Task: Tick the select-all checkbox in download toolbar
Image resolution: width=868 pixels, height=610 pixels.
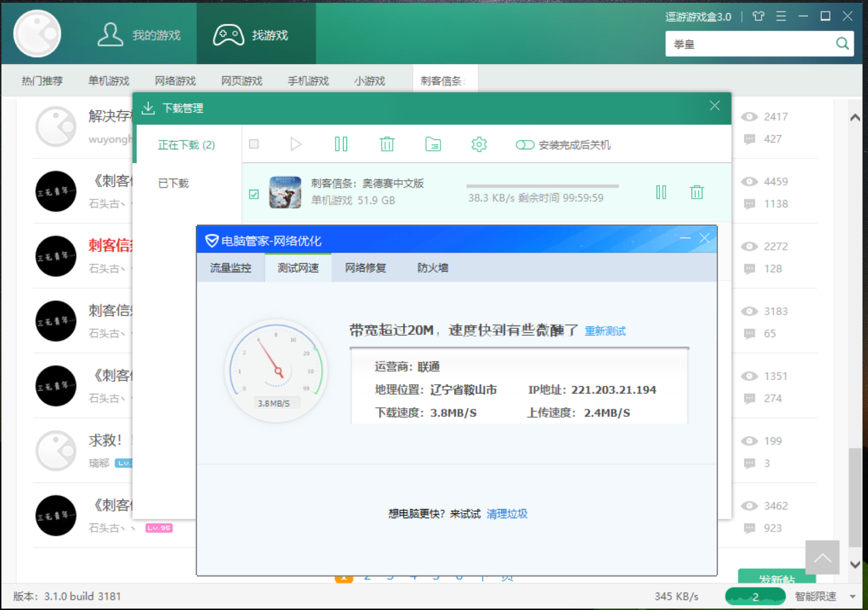Action: pyautogui.click(x=254, y=144)
